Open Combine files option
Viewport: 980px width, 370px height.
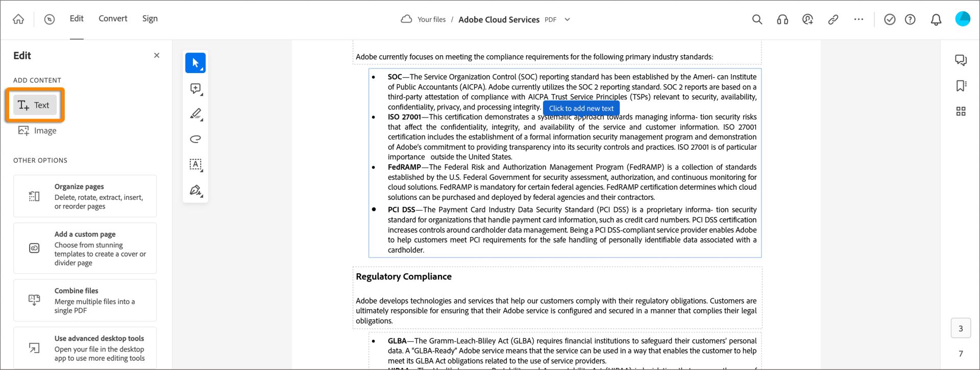tap(85, 300)
